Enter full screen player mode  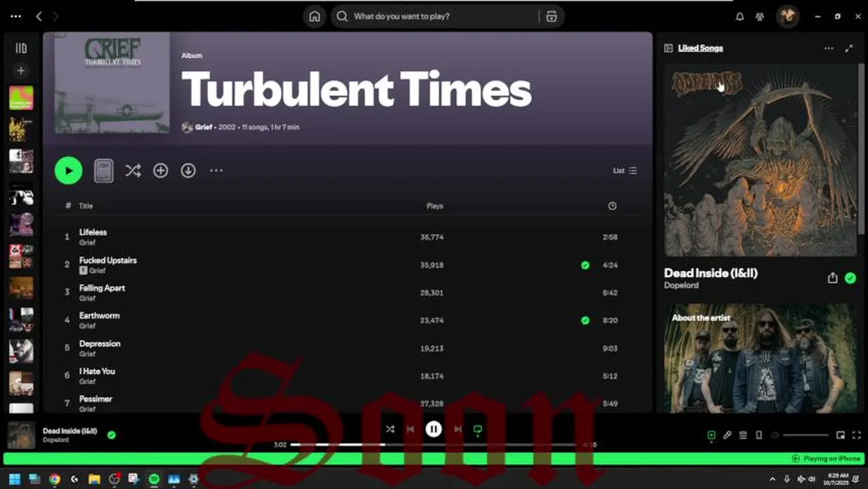pos(856,435)
